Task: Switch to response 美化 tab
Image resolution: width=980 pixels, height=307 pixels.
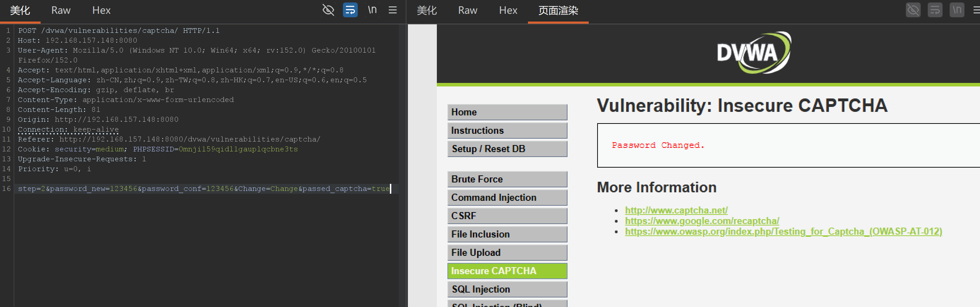Action: [x=427, y=11]
